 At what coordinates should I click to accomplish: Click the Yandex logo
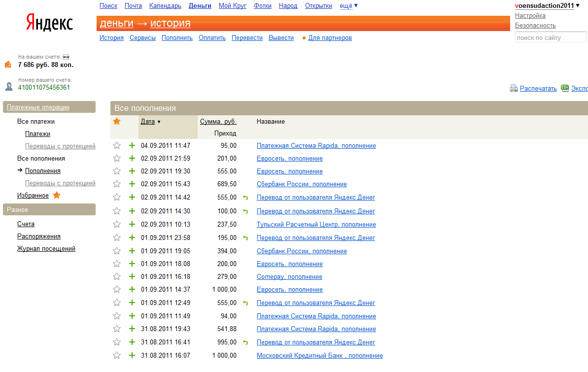tap(49, 22)
